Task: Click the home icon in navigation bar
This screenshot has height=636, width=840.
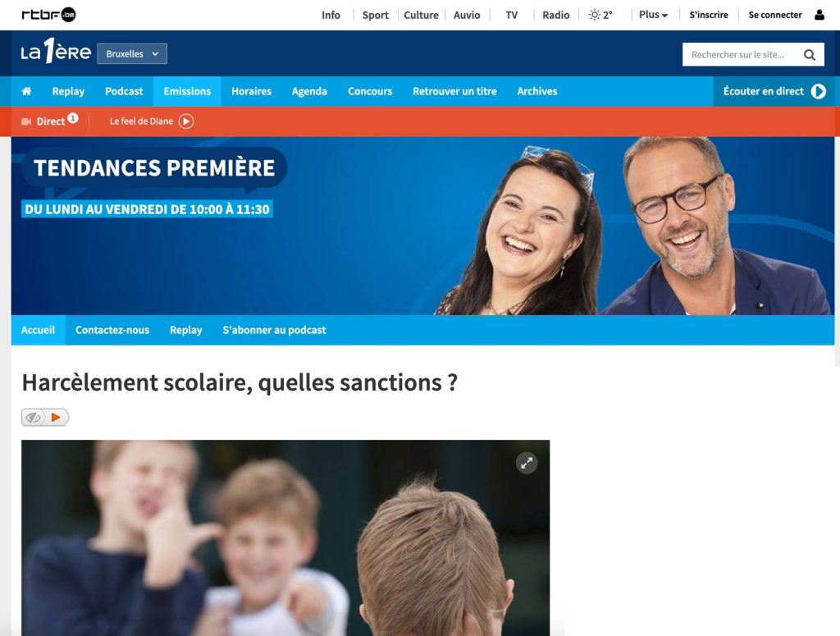Action: [26, 91]
